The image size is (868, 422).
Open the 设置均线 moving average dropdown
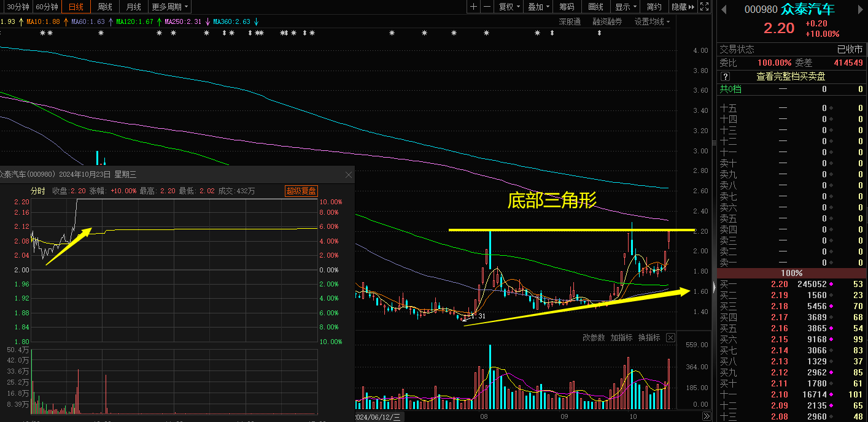tap(652, 21)
